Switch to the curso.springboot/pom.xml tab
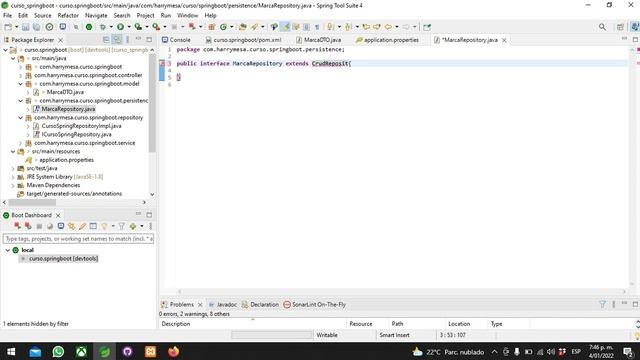The image size is (640, 360). pos(243,40)
